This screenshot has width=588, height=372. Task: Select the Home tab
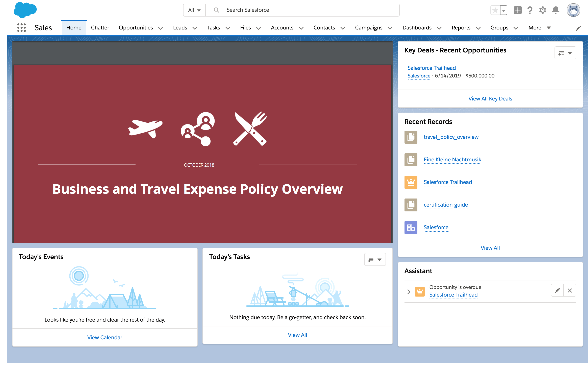click(74, 27)
